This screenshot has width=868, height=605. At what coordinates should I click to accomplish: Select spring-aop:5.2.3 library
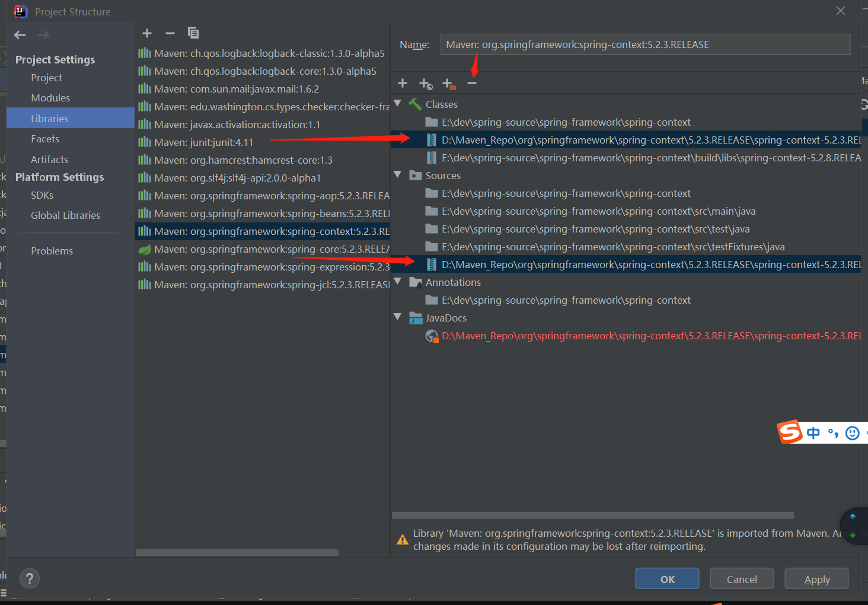[263, 196]
